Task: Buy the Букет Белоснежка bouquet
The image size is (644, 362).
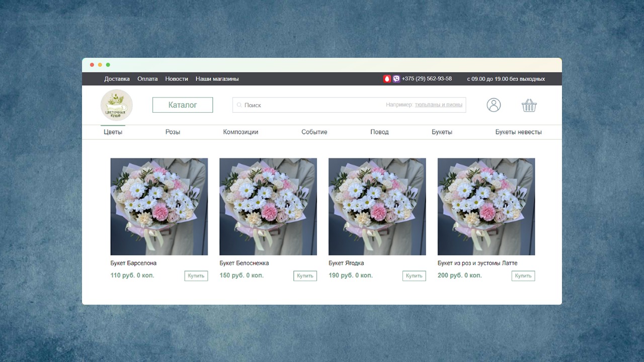Action: coord(305,276)
